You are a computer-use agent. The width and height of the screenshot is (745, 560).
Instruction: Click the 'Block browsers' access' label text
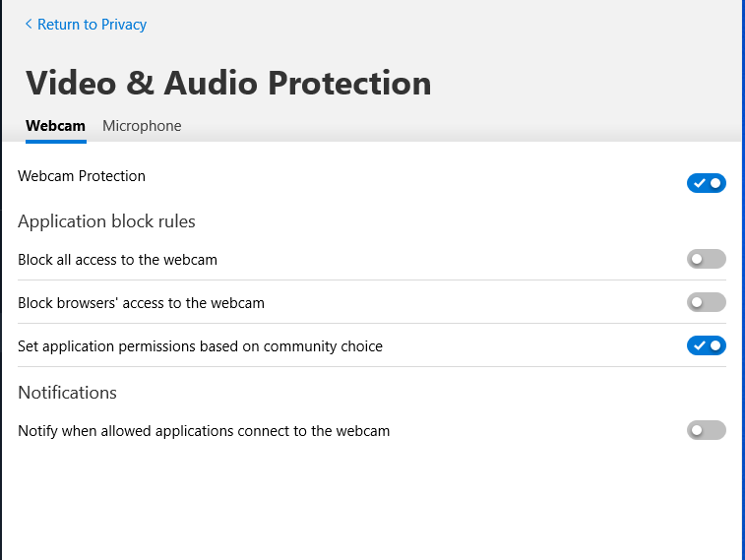(x=141, y=303)
